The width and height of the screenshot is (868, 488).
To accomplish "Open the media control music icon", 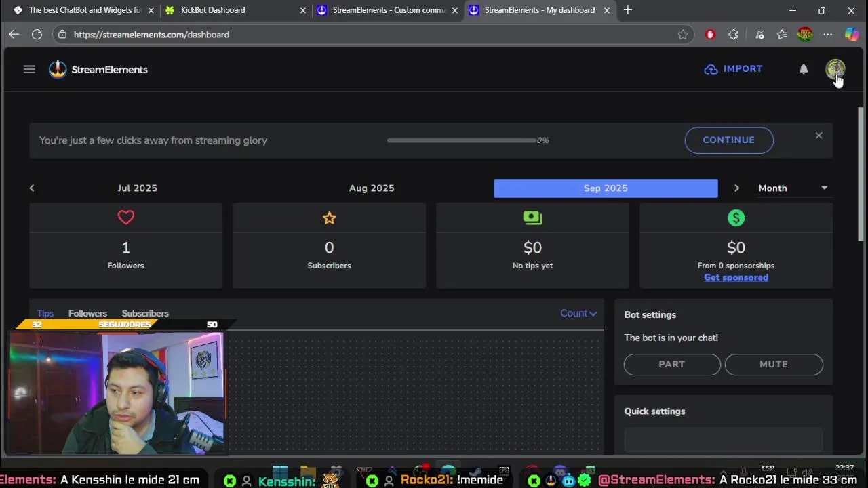I will (759, 35).
